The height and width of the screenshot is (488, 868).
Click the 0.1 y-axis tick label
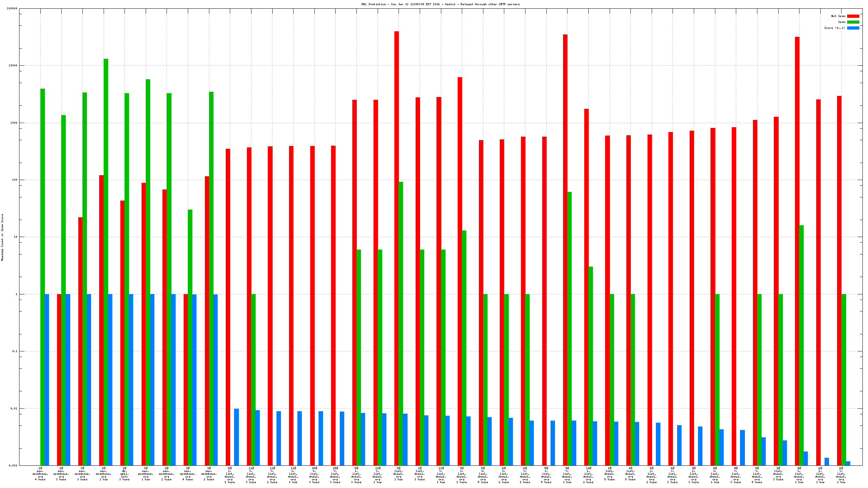point(15,351)
